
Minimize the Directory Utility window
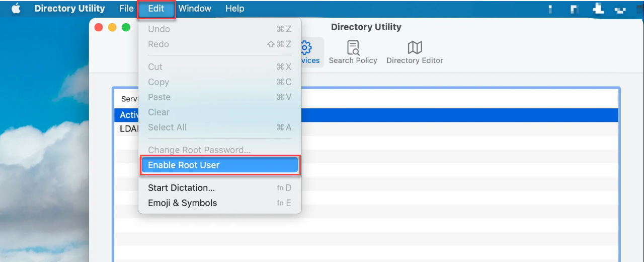click(x=112, y=27)
